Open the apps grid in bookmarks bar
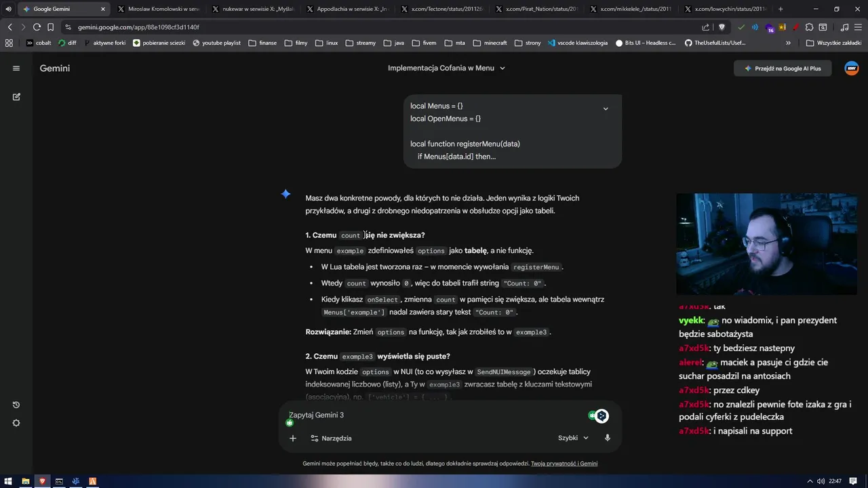This screenshot has width=868, height=488. (x=9, y=43)
